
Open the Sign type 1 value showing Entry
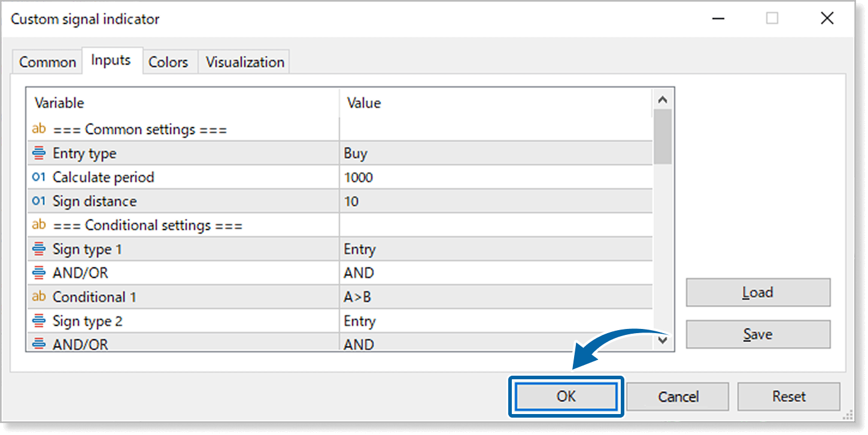point(419,249)
